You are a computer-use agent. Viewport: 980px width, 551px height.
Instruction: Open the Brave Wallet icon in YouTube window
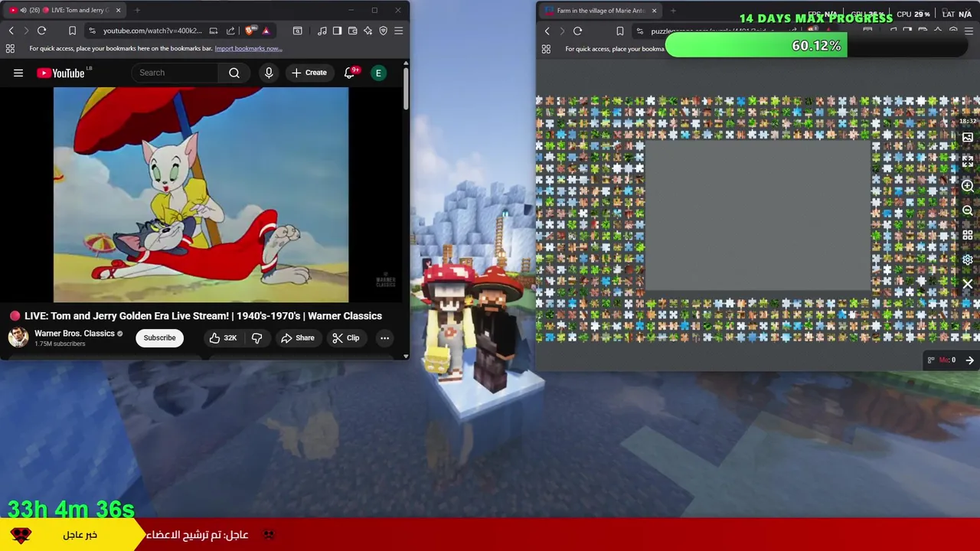[x=353, y=31]
